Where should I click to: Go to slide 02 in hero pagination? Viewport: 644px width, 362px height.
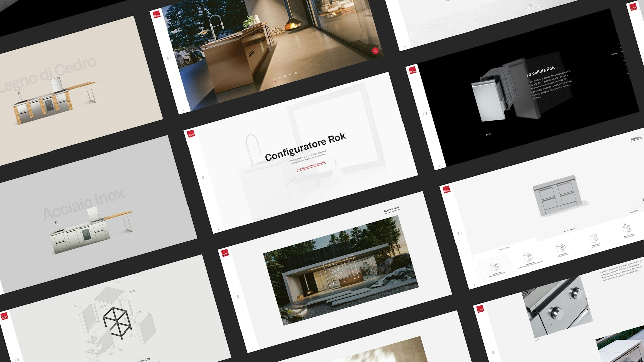pyautogui.click(x=280, y=78)
